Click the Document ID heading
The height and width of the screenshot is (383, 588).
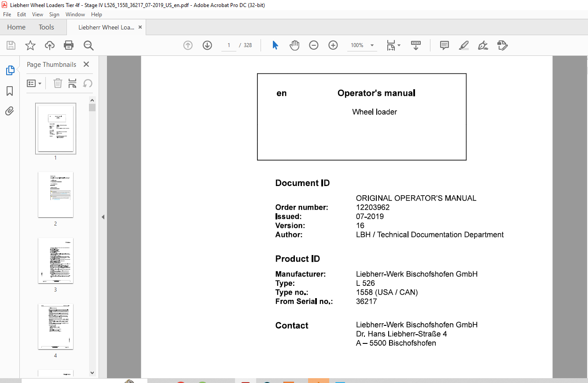[x=302, y=183]
